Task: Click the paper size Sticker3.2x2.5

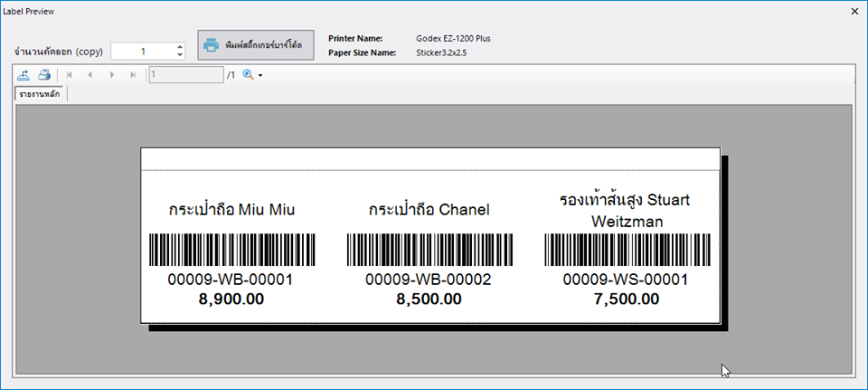Action: (x=441, y=53)
